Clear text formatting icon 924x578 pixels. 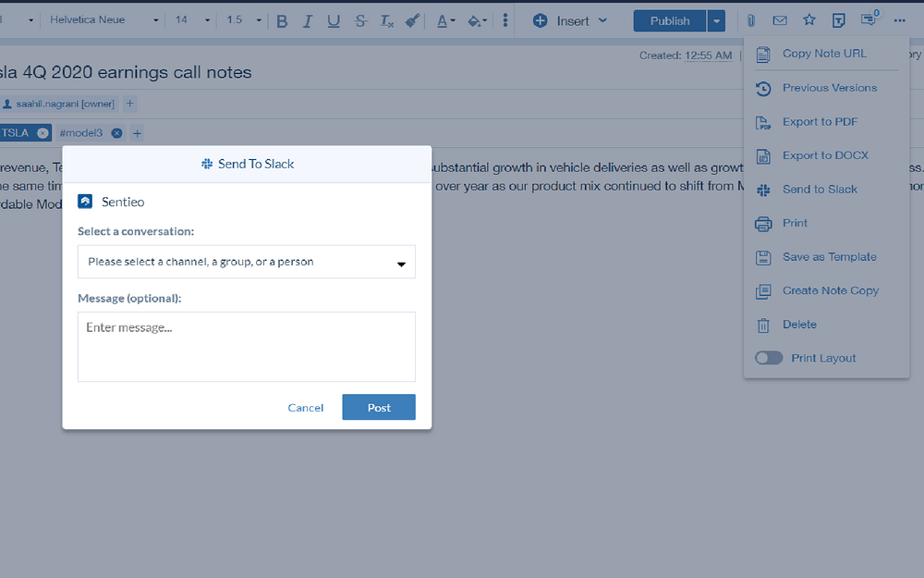(386, 21)
